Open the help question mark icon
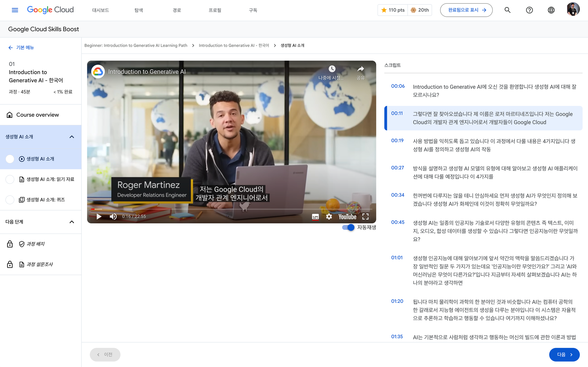Image resolution: width=588 pixels, height=367 pixels. click(529, 10)
